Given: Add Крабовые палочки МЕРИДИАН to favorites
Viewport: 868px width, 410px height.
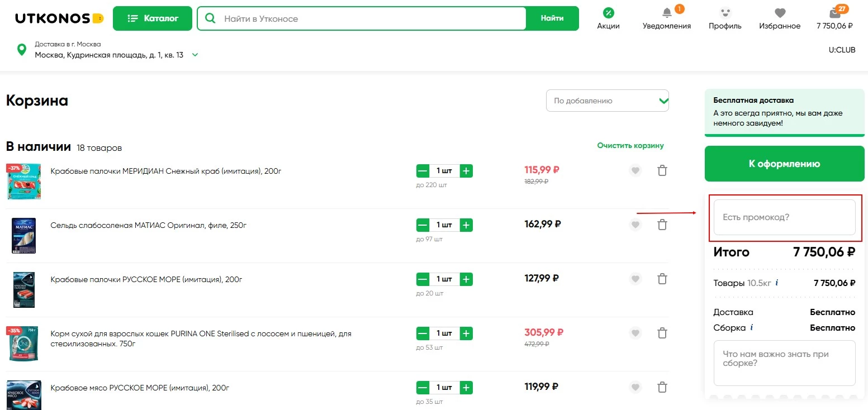Looking at the screenshot, I should click(x=635, y=171).
